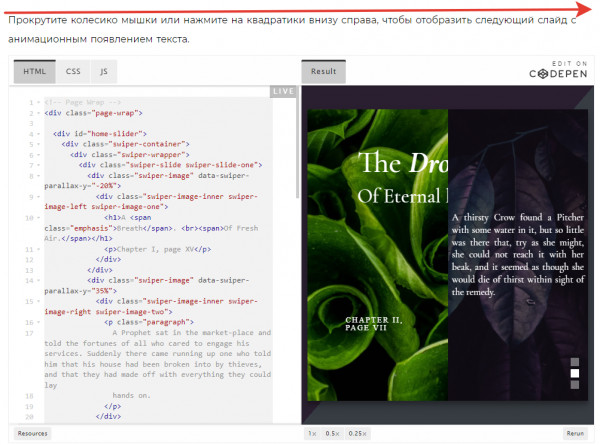
Task: Collapse code fold arrow on line 7
Action: [38, 165]
